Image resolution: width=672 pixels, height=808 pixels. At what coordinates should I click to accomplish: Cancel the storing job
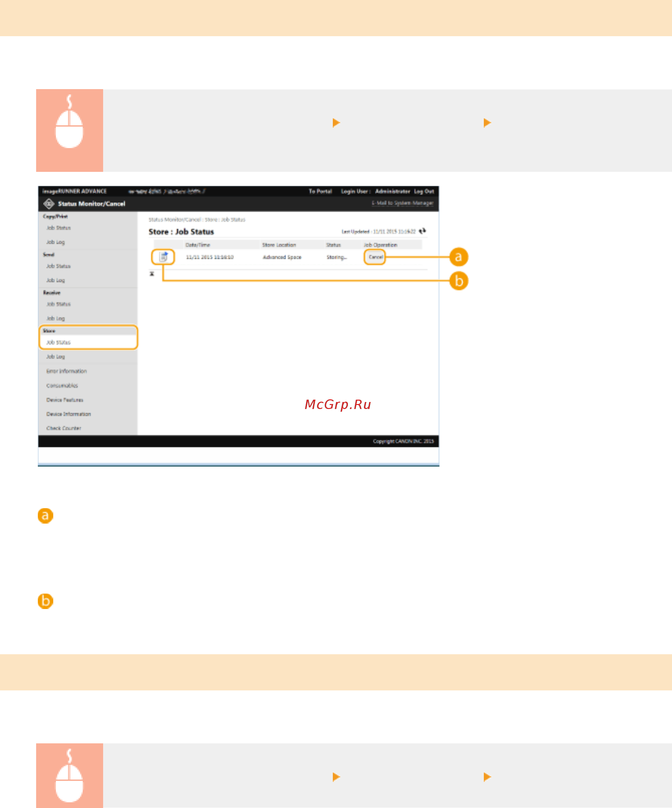point(375,257)
